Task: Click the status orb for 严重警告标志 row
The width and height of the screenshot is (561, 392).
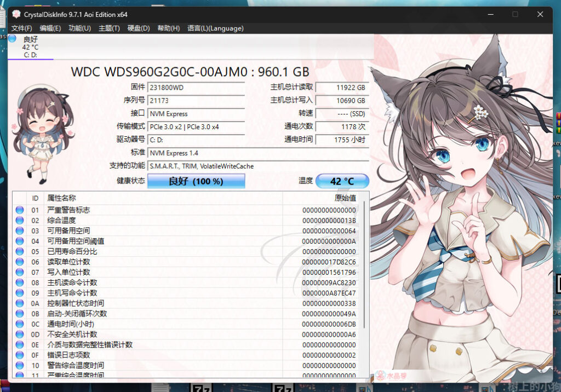Action: [x=20, y=210]
